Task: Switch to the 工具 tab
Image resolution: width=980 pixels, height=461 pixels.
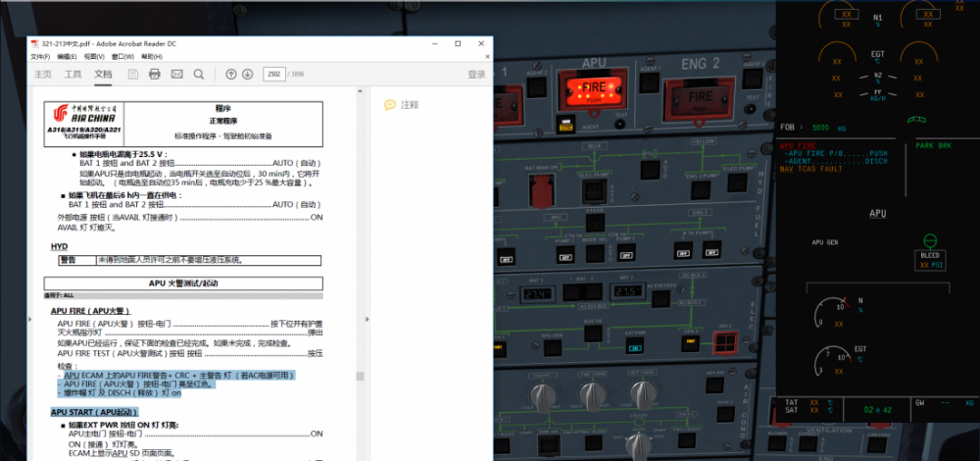Action: click(73, 74)
